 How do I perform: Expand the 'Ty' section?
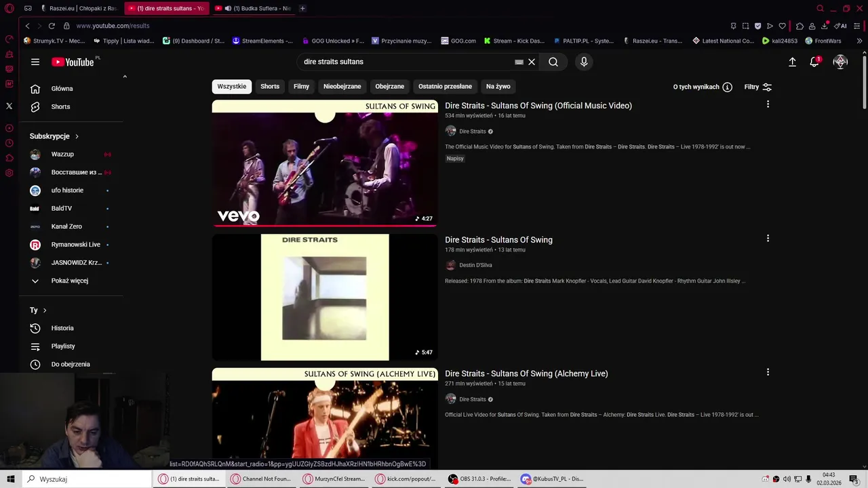[x=38, y=310]
